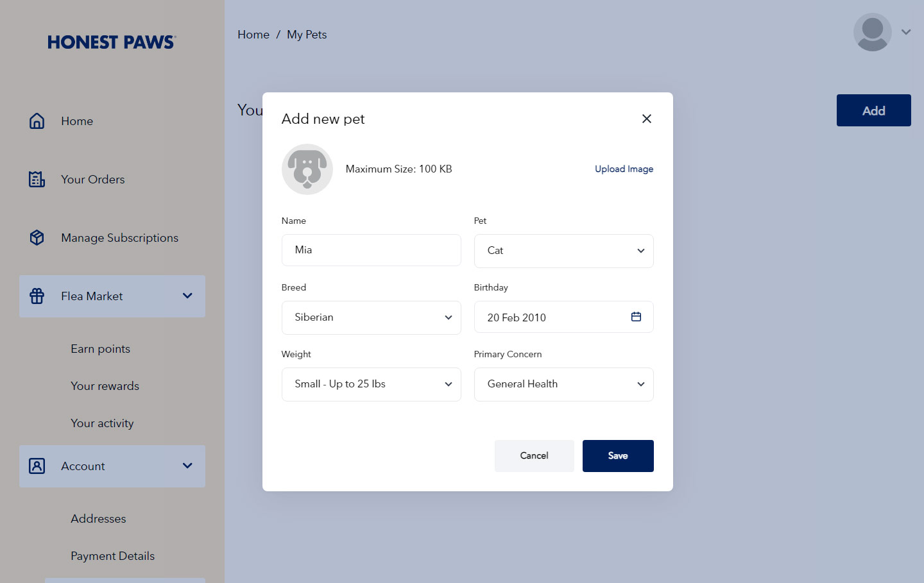Screen dimensions: 924x583
Task: Open the Pet type dropdown
Action: 563,251
